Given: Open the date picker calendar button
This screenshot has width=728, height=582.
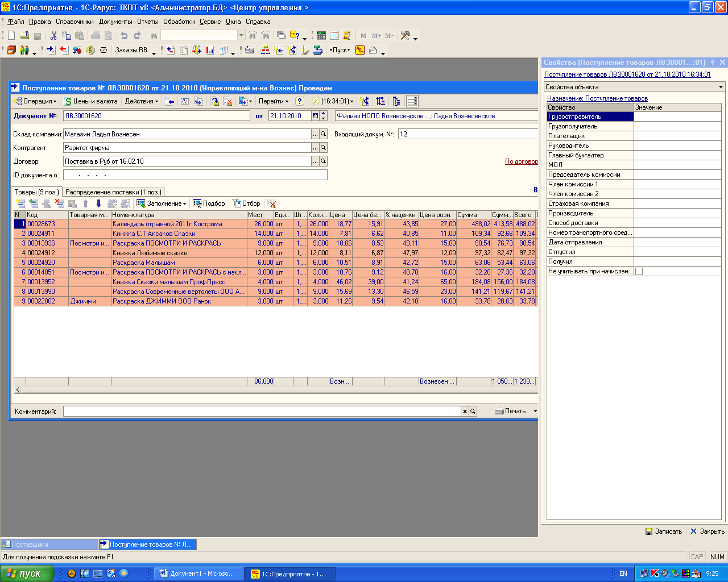Looking at the screenshot, I should pos(316,116).
